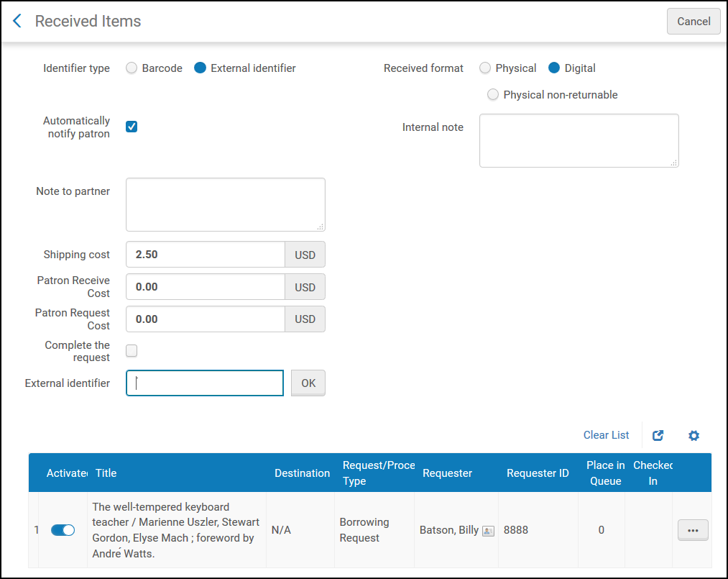Open the table settings gear icon

pos(694,435)
